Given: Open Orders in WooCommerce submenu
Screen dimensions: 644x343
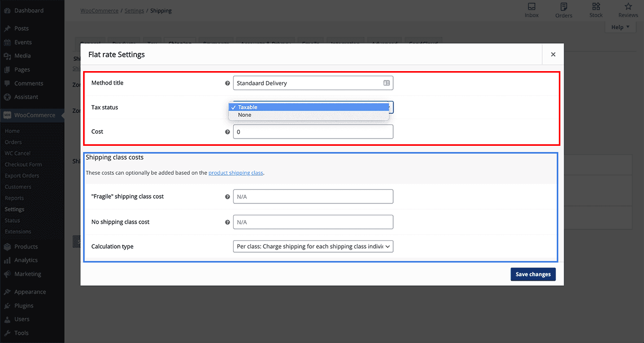Looking at the screenshot, I should (14, 142).
